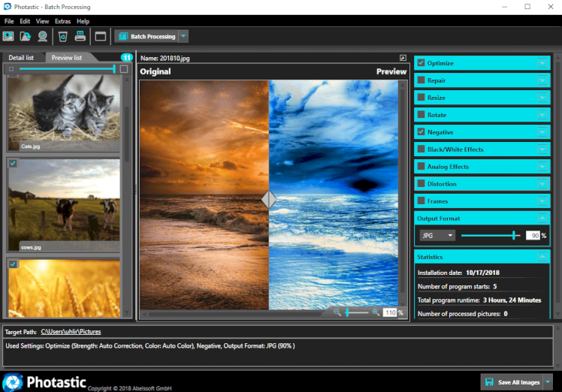Switch to the Detail list tab
562x392 pixels.
tap(21, 58)
